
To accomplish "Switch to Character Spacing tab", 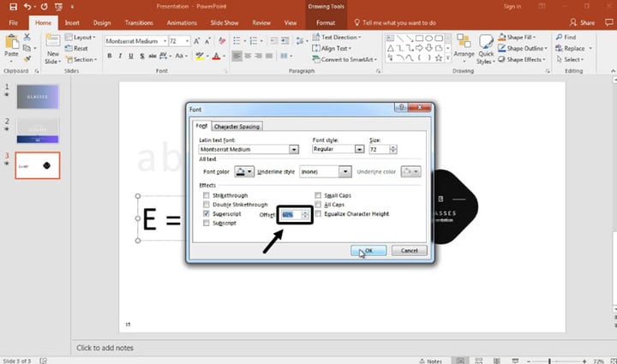I will coord(237,127).
